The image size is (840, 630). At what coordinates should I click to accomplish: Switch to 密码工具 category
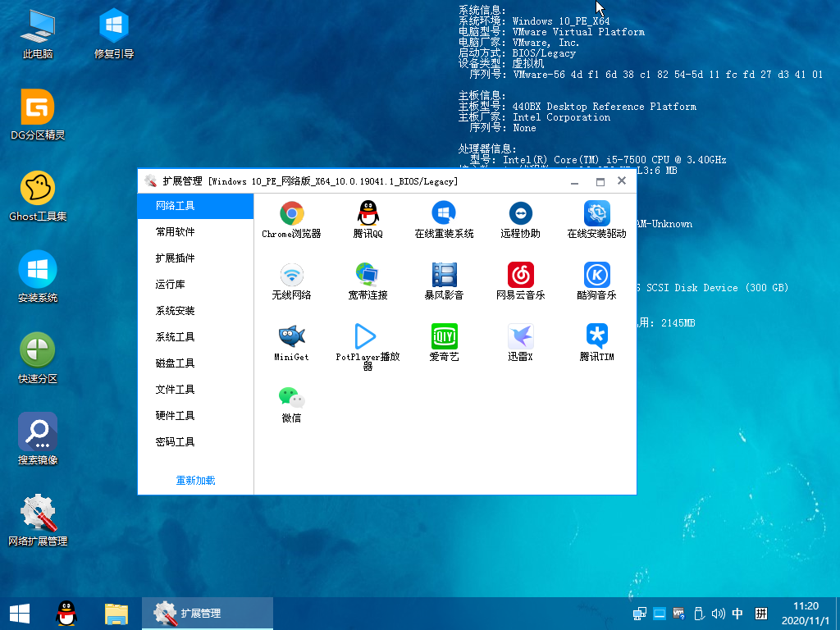[195, 442]
